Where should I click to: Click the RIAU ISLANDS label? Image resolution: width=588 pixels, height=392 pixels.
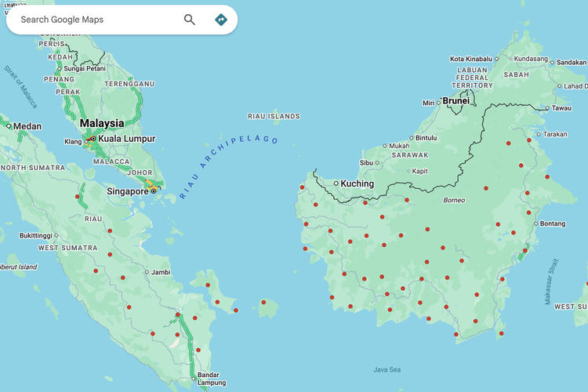click(274, 116)
